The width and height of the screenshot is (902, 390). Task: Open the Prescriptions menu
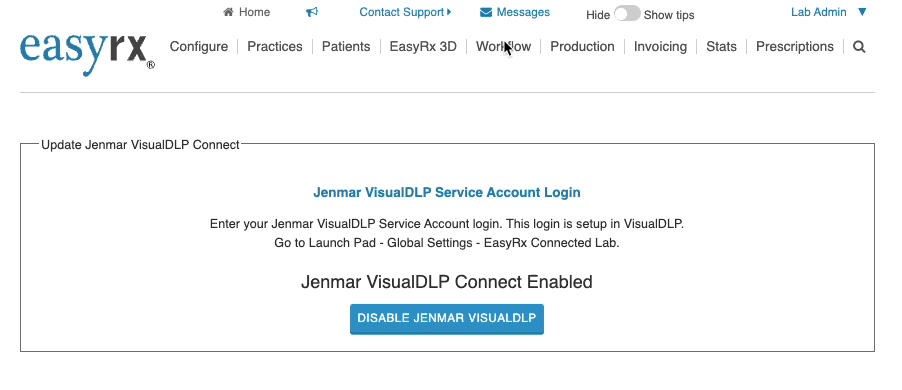794,47
